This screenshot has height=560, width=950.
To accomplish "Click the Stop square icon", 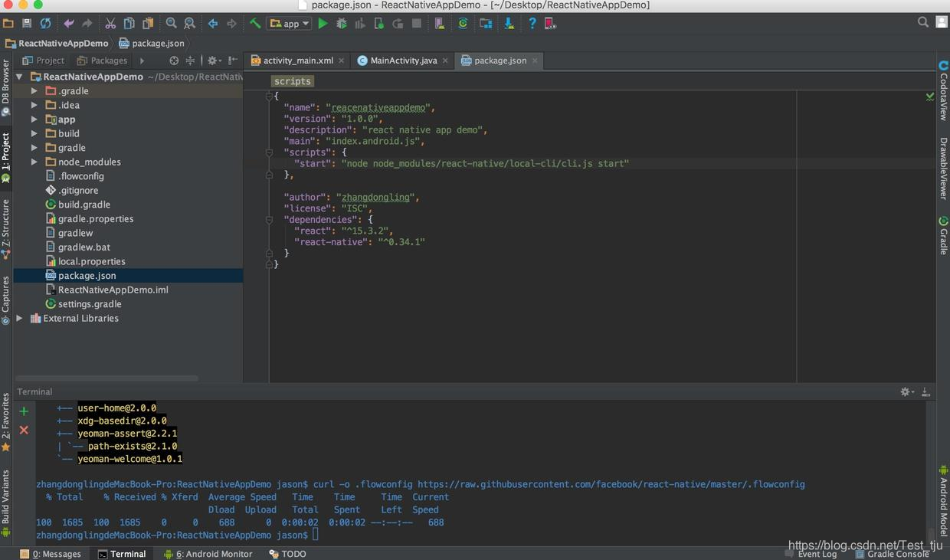I will (417, 24).
